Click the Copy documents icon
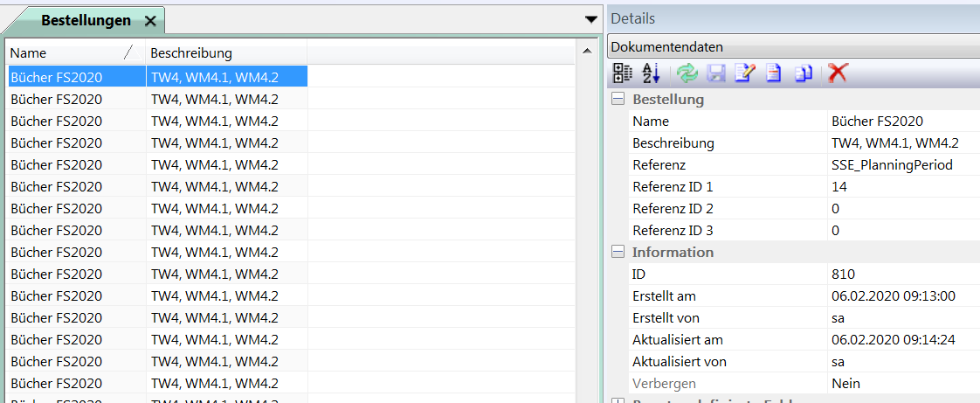The height and width of the screenshot is (403, 980). [804, 73]
